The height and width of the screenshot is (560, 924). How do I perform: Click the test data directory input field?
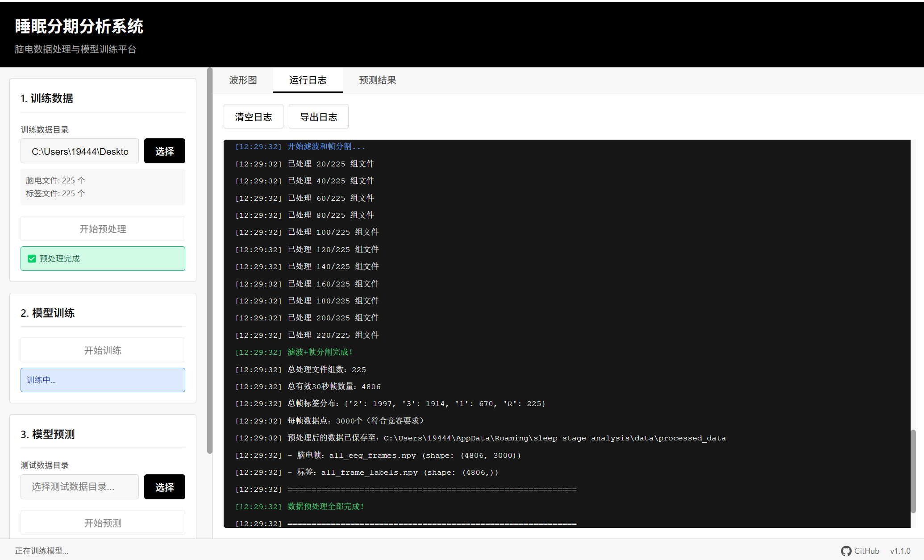point(79,487)
